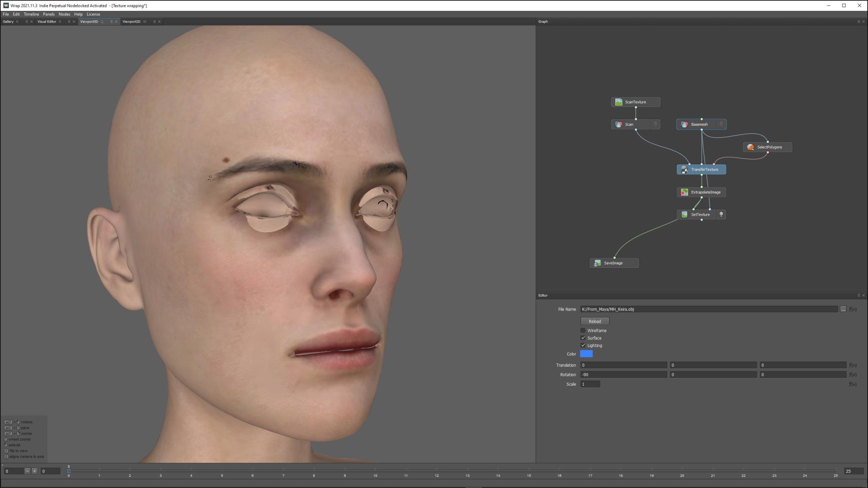Toggle the SetTexture node visibility bulb
This screenshot has height=488, width=868.
point(721,215)
